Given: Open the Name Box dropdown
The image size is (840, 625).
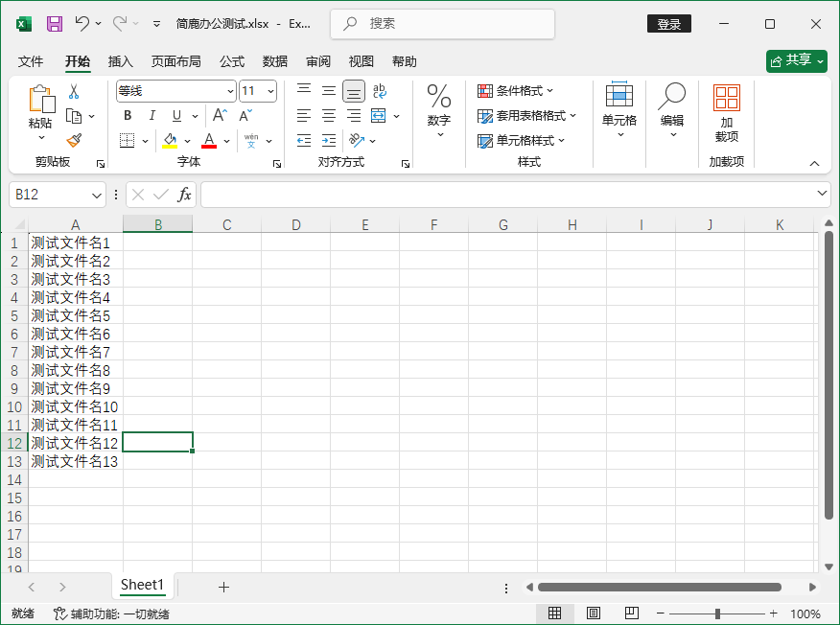Looking at the screenshot, I should [96, 194].
